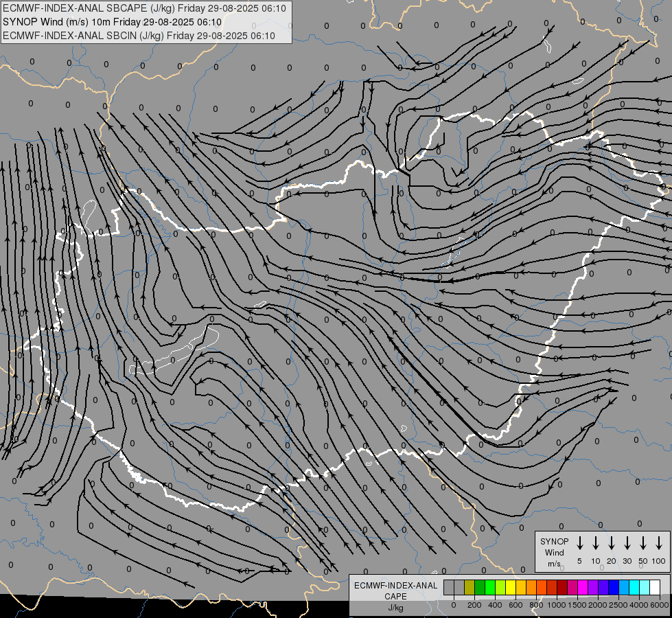672x618 pixels.
Task: Click the 4000 tick label under colorbar
Action: point(639,605)
